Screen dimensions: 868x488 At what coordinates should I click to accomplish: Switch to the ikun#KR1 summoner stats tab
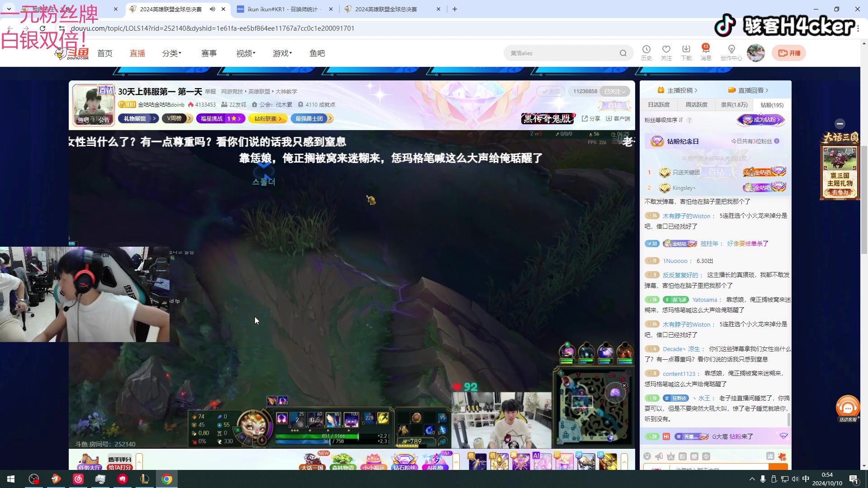point(284,9)
